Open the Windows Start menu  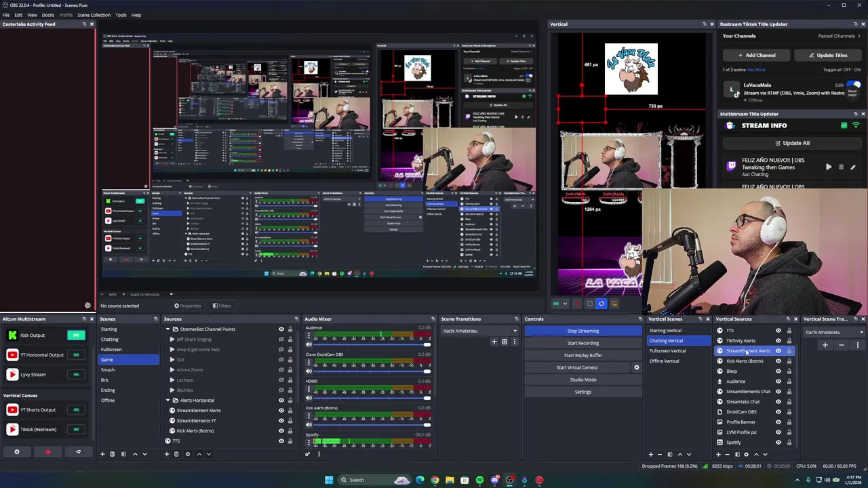point(329,480)
